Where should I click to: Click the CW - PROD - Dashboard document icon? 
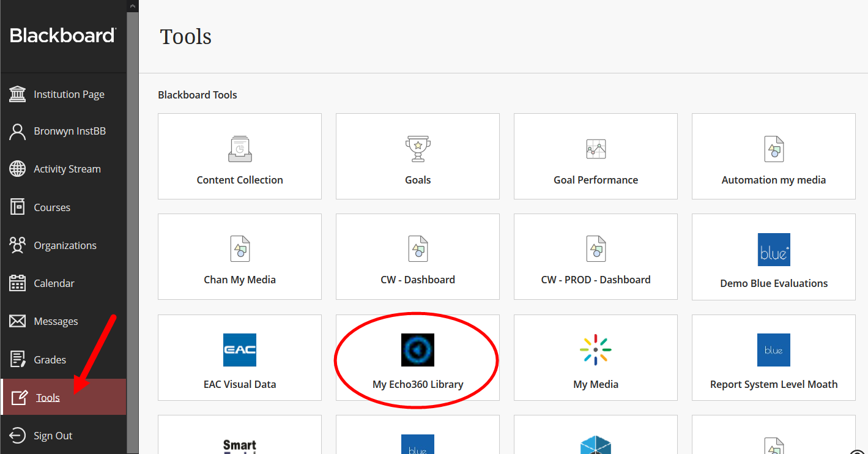596,249
